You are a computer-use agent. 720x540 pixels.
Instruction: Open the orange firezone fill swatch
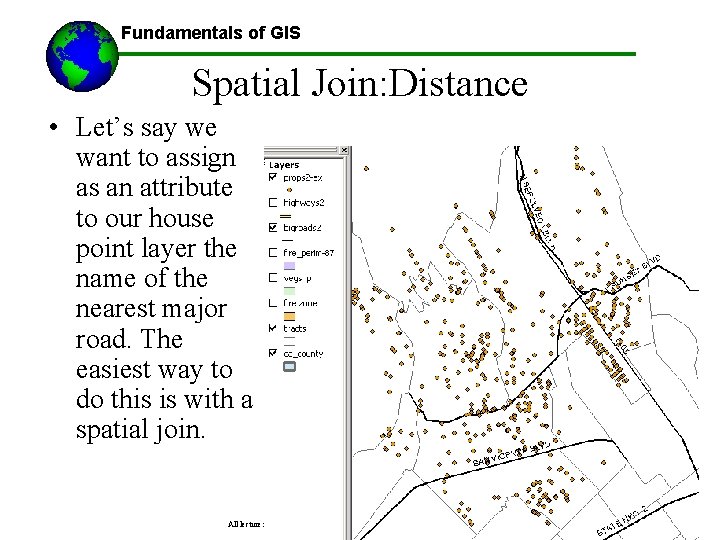click(289, 316)
